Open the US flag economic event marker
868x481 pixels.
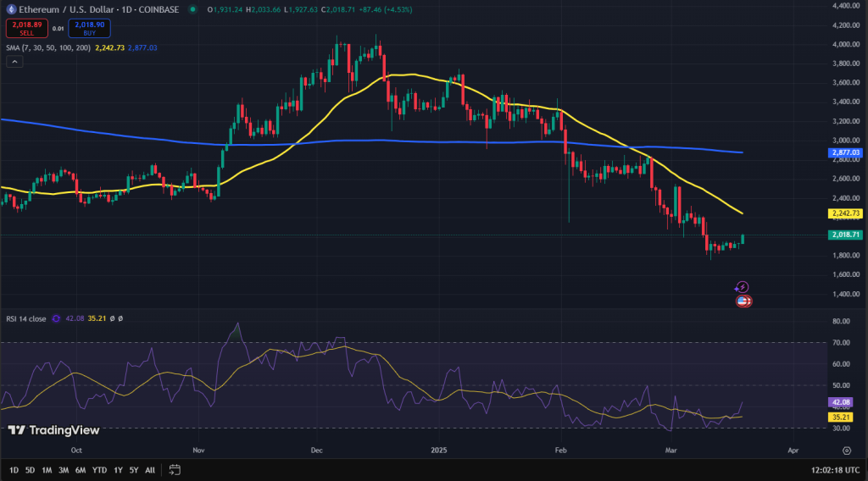[743, 301]
